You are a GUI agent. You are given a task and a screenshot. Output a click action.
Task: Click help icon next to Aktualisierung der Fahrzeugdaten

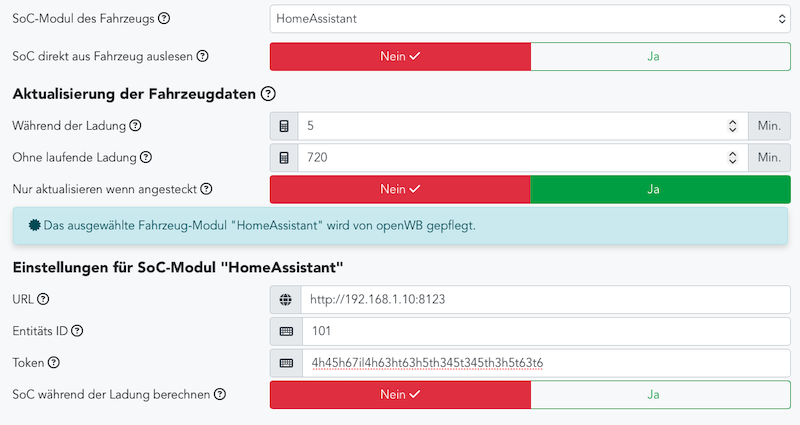267,94
